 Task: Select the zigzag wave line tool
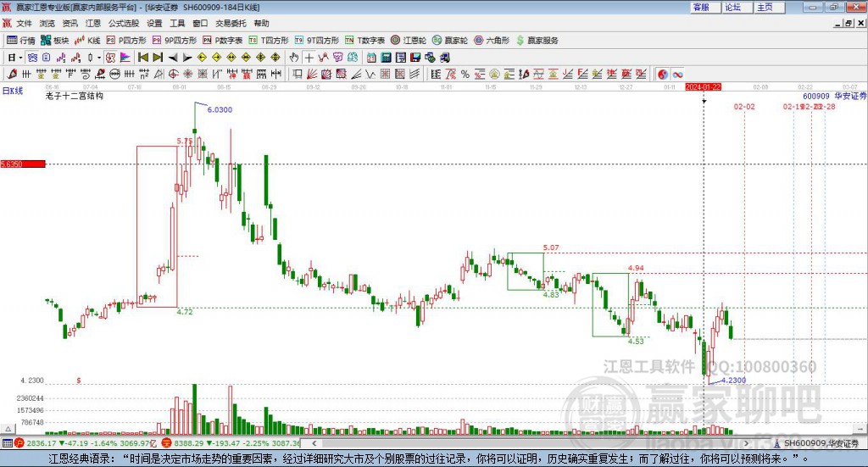tap(370, 74)
